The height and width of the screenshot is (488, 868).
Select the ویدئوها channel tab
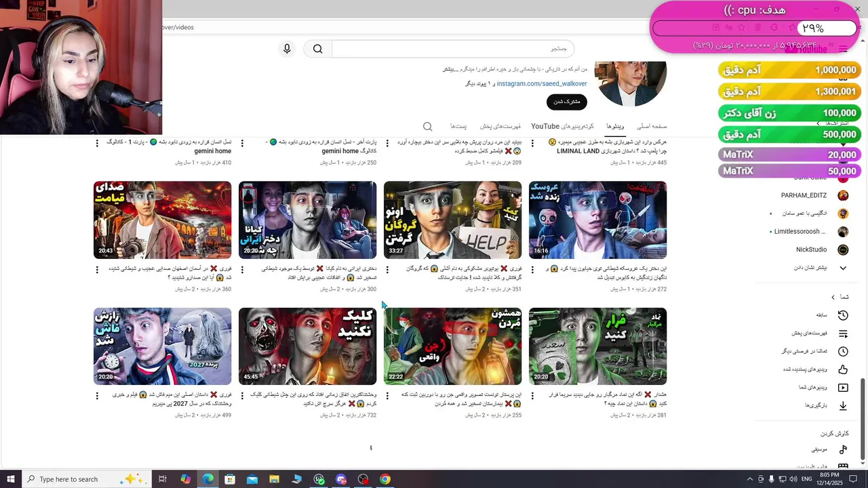(x=615, y=127)
